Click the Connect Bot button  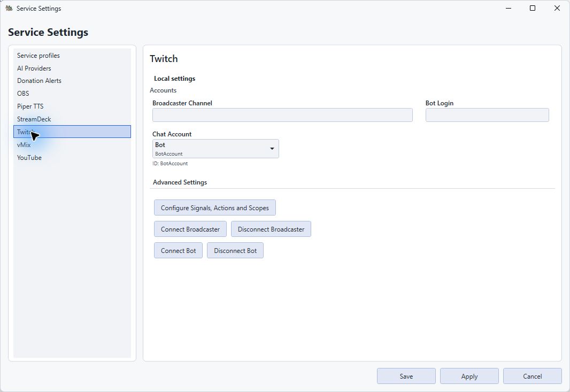(x=178, y=250)
